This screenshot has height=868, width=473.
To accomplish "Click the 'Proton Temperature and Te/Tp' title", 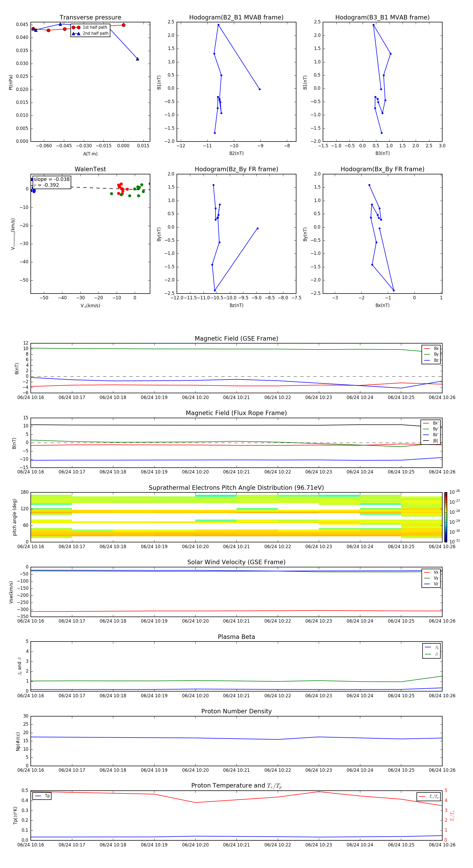I will click(x=236, y=786).
